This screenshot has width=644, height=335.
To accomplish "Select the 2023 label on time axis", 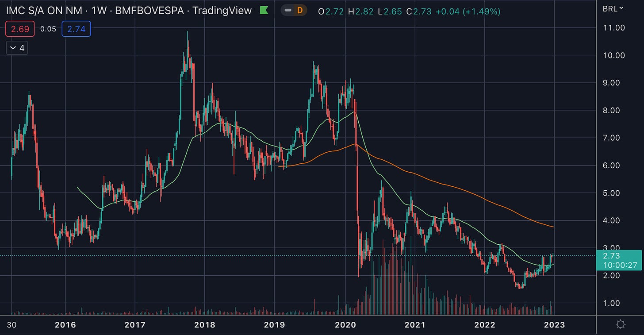I will [x=554, y=324].
